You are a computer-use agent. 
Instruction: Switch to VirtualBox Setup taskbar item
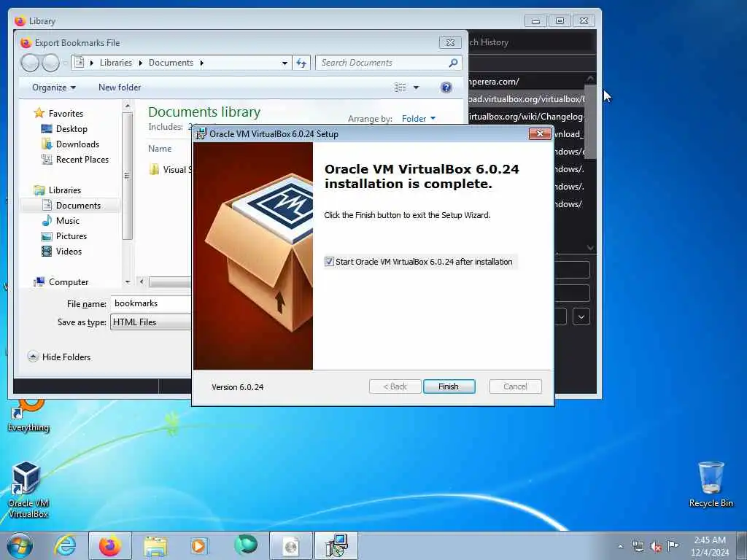tap(336, 545)
